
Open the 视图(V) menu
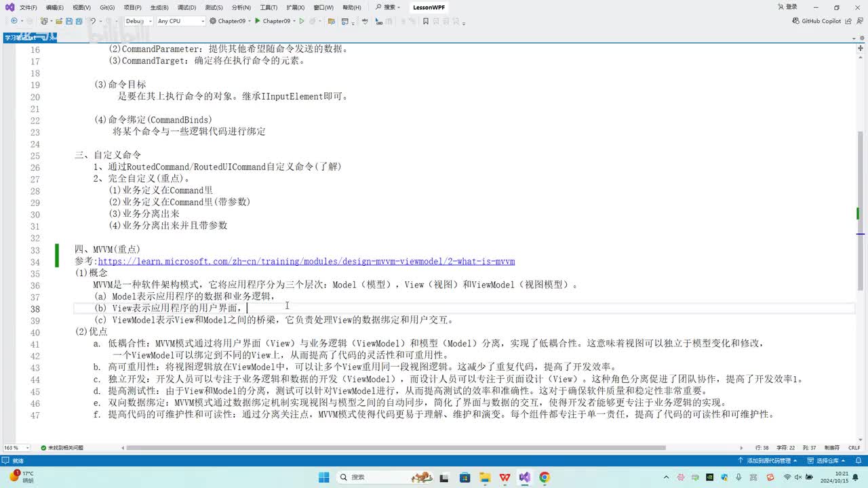pyautogui.click(x=81, y=7)
